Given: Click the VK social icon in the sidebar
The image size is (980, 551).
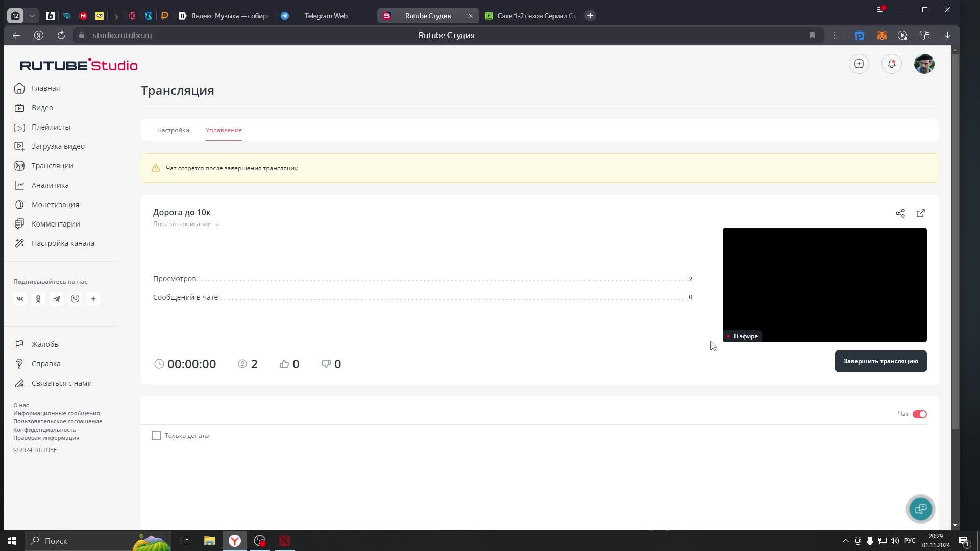Looking at the screenshot, I should tap(20, 299).
